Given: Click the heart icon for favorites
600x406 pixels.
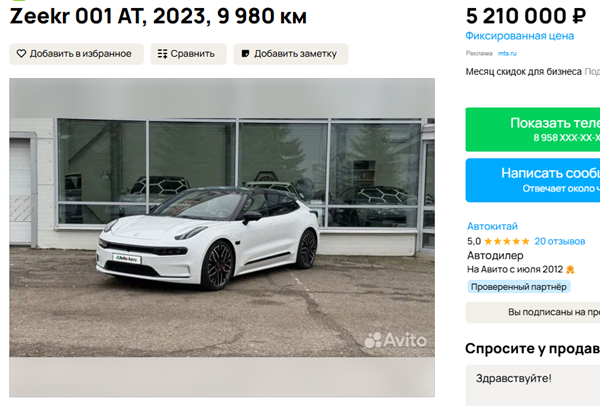Looking at the screenshot, I should pos(21,54).
